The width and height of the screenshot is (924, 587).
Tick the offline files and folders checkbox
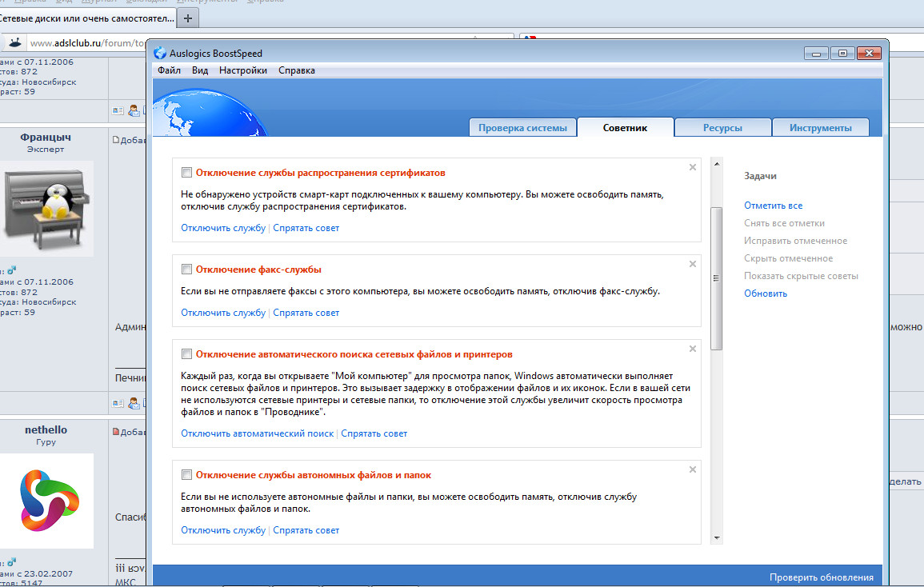[186, 475]
